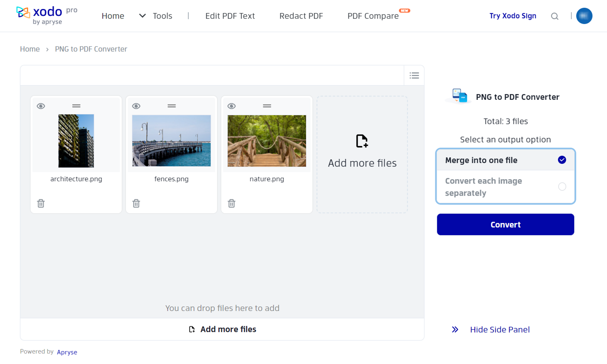607x364 pixels.
Task: Click Hide Side Panel link
Action: [x=500, y=329]
